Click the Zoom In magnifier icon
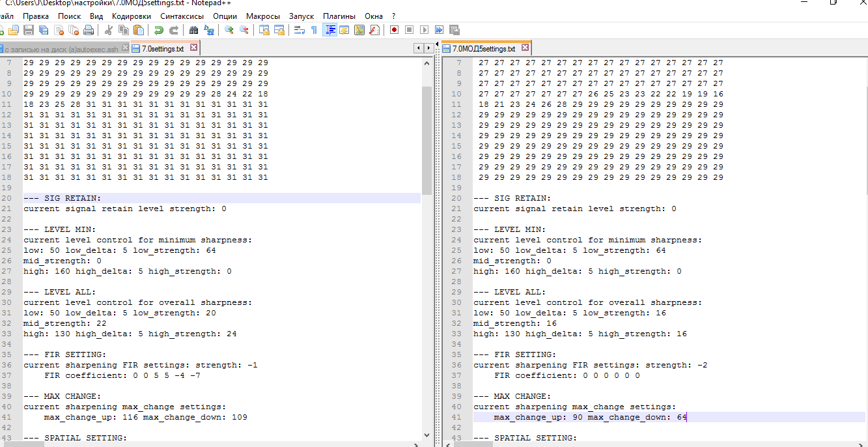868x447 pixels. [x=229, y=30]
